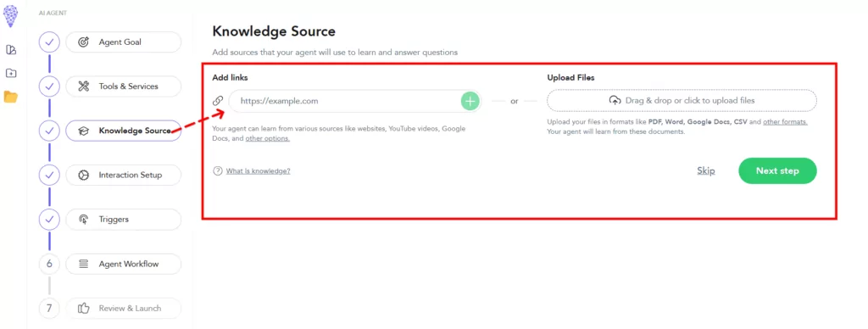Screen dimensions: 868x329
Task: Click the checkmark circle beside Tools & Services
Action: tap(49, 86)
